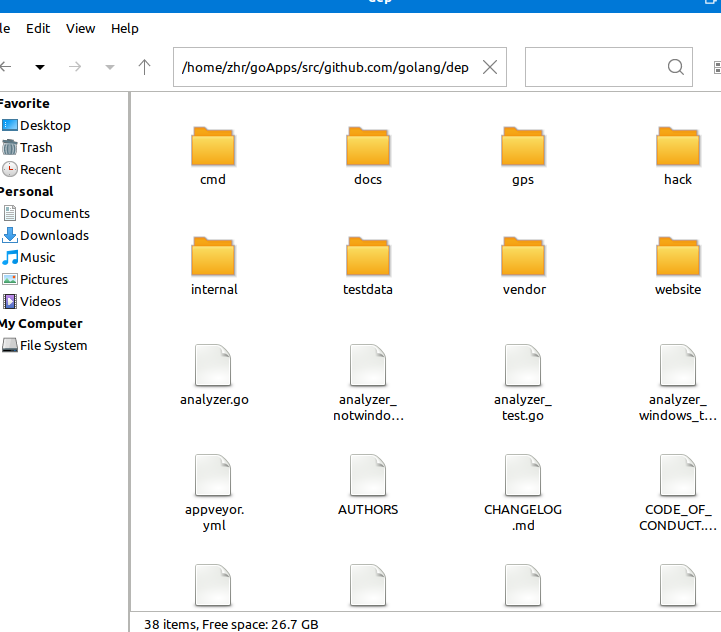Image resolution: width=721 pixels, height=632 pixels.
Task: Open File System in the sidebar
Action: [x=45, y=345]
